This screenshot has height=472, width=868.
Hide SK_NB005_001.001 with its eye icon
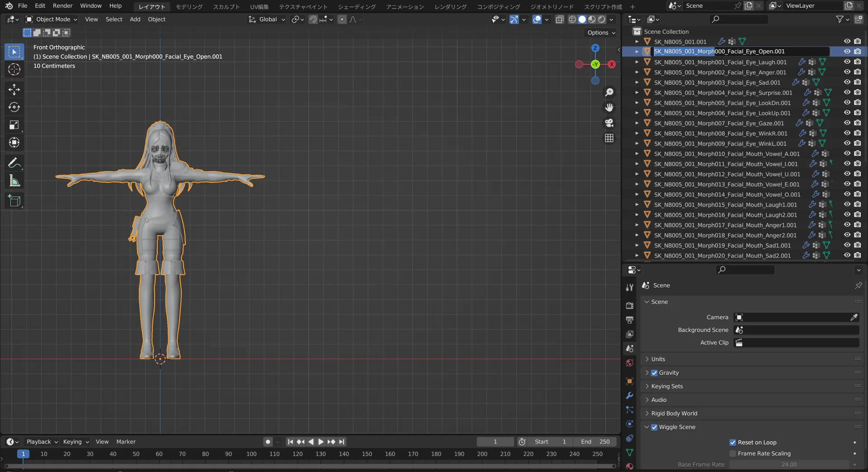(x=847, y=41)
